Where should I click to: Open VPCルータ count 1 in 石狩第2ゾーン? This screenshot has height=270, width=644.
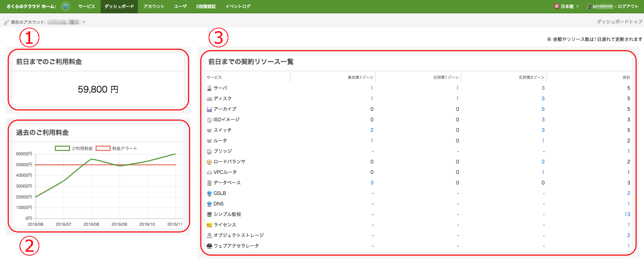point(543,172)
